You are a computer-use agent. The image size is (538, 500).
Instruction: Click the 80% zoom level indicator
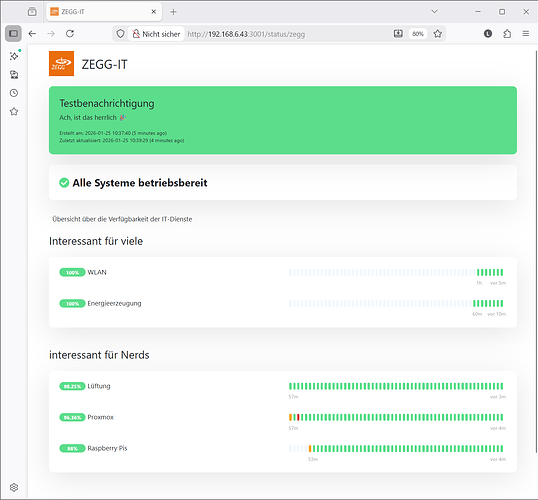(x=418, y=34)
